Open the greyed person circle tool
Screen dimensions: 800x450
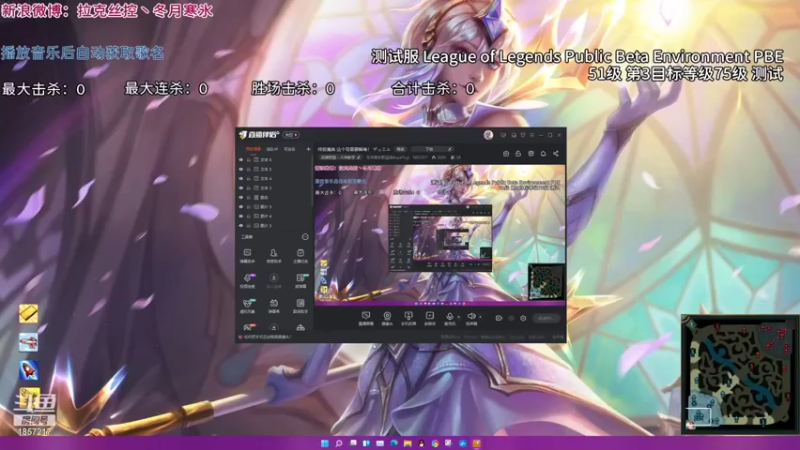[x=274, y=280]
